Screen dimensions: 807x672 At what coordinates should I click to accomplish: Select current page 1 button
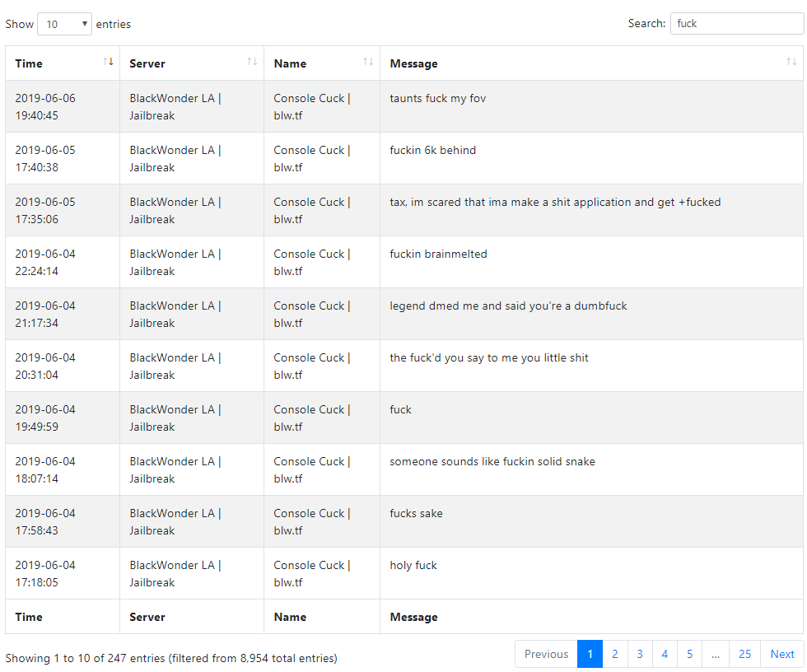590,654
